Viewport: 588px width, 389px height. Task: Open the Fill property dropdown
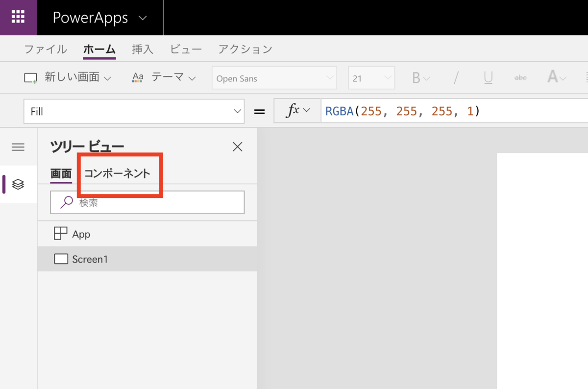(134, 111)
